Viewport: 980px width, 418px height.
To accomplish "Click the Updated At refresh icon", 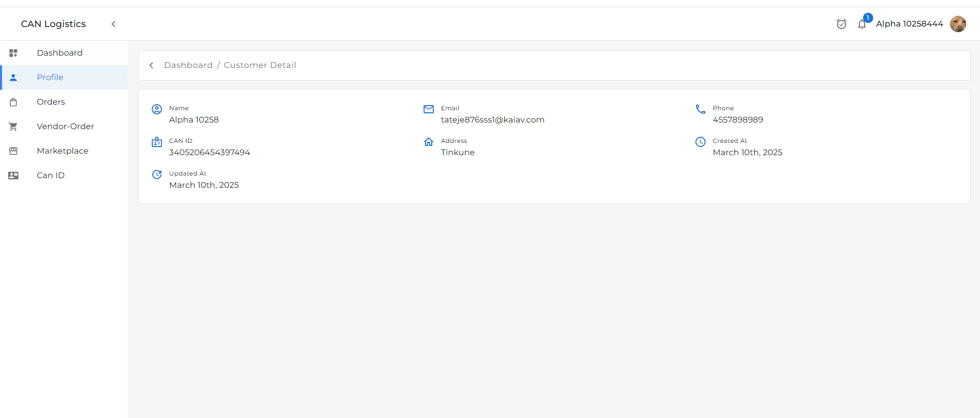I will click(x=157, y=175).
